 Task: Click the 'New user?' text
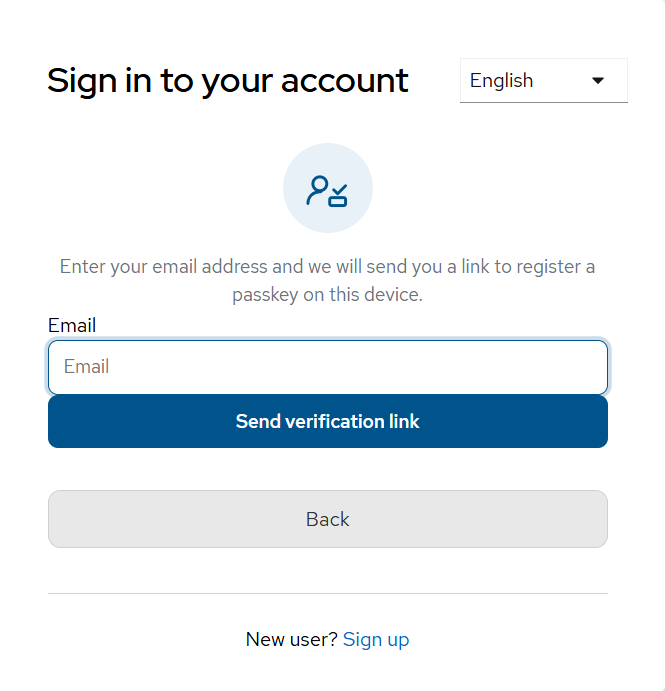point(291,639)
